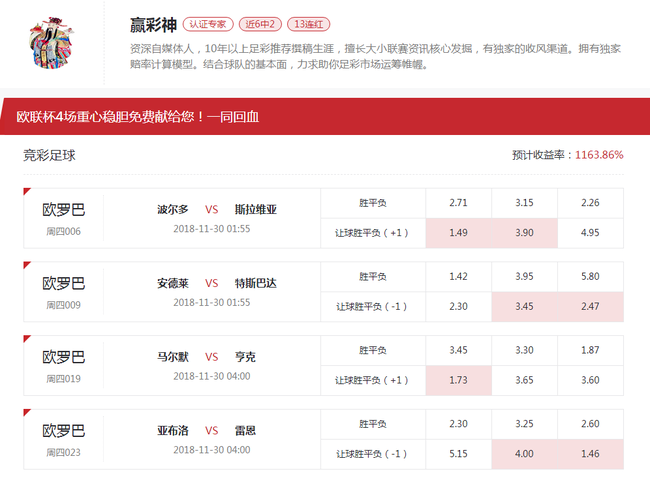Click team name 亚布洛

pos(173,431)
